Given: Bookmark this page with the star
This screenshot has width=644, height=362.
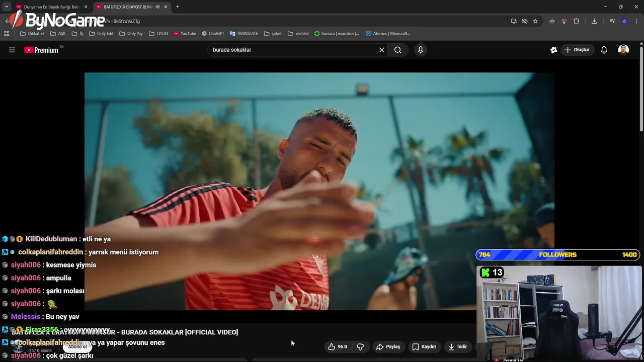Looking at the screenshot, I should point(535,21).
